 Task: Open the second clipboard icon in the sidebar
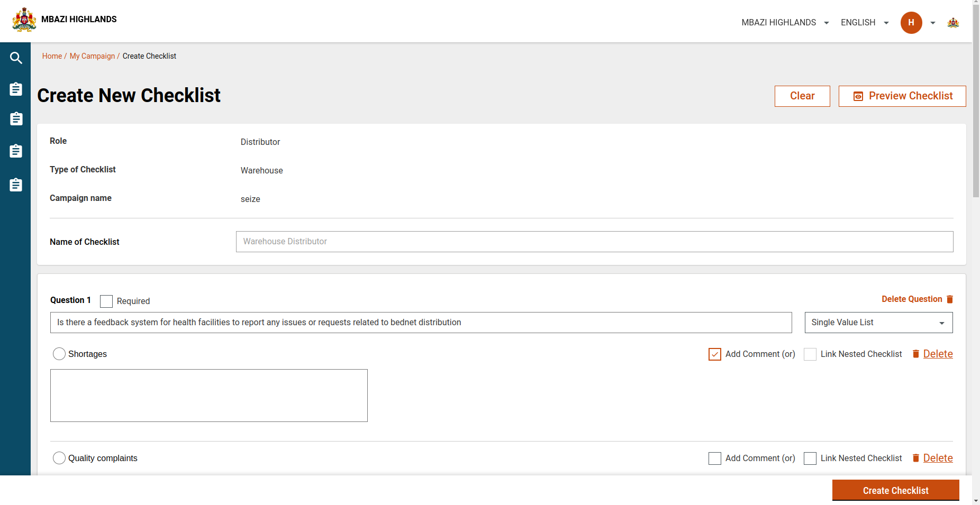16,119
